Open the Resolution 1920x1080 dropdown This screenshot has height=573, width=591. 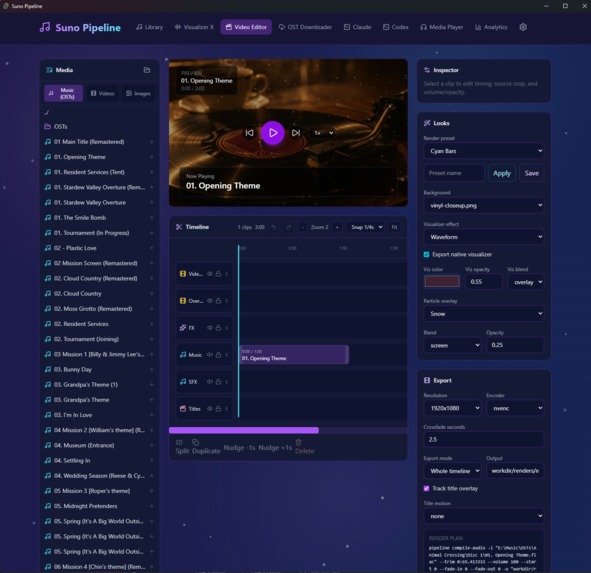[452, 408]
